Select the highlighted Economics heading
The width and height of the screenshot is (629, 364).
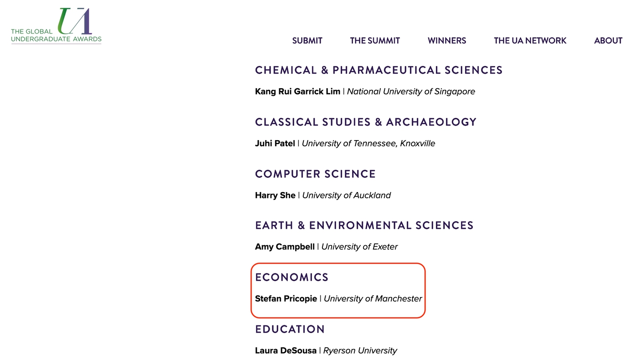291,277
